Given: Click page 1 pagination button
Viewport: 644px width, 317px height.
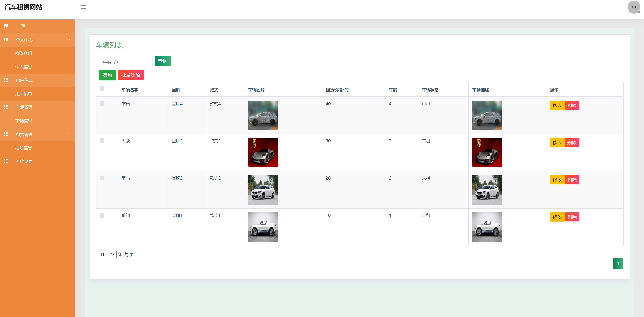Looking at the screenshot, I should coord(618,263).
